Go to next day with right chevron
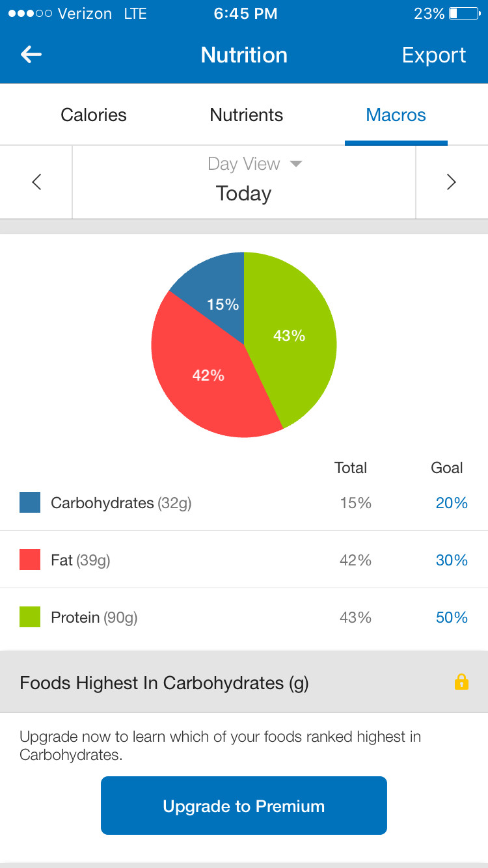This screenshot has height=868, width=488. [x=452, y=182]
